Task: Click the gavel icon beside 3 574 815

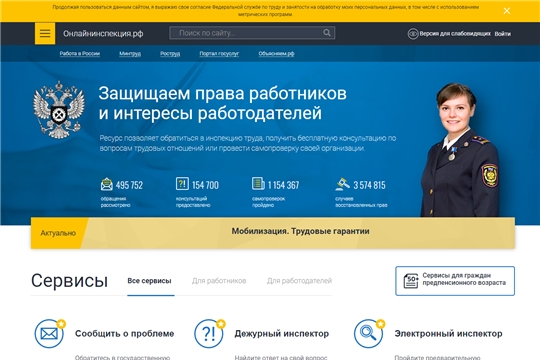Action: coord(342,184)
